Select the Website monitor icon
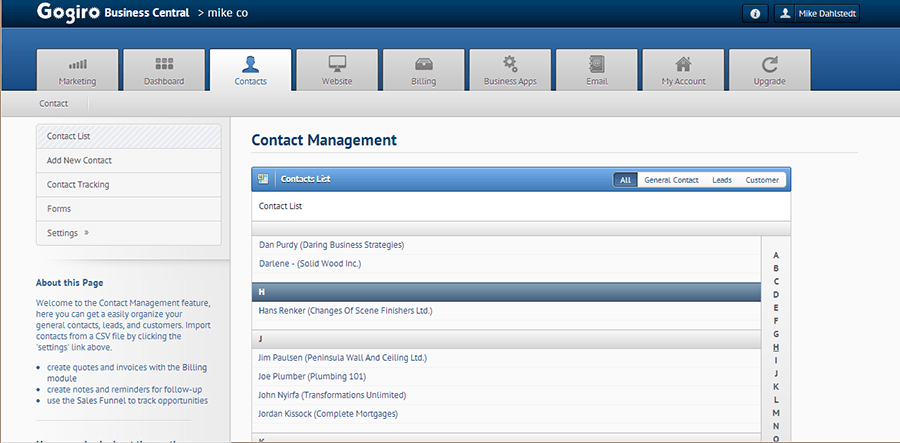The width and height of the screenshot is (900, 443). pyautogui.click(x=337, y=64)
